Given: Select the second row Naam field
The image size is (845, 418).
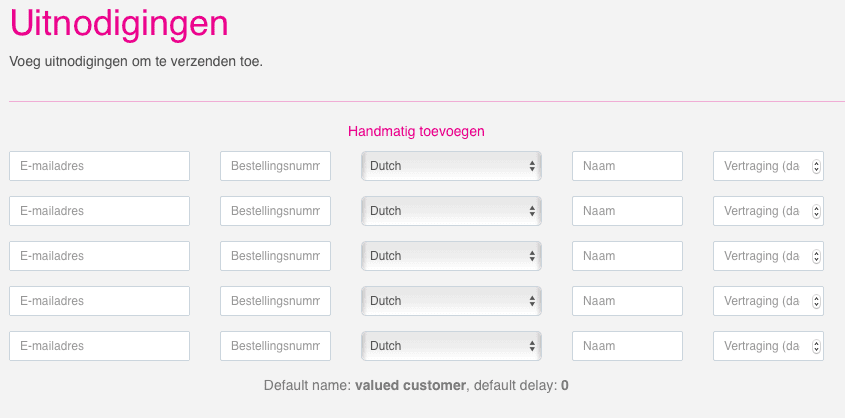Looking at the screenshot, I should tap(627, 211).
